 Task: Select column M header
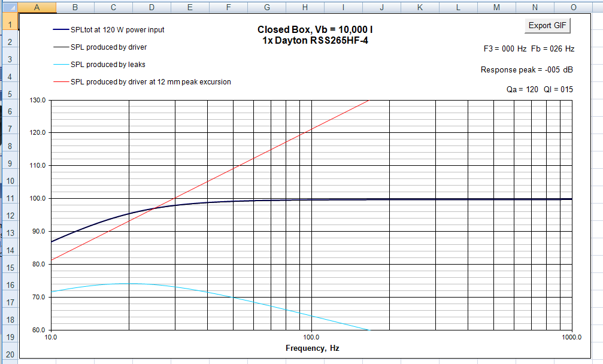[x=497, y=7]
